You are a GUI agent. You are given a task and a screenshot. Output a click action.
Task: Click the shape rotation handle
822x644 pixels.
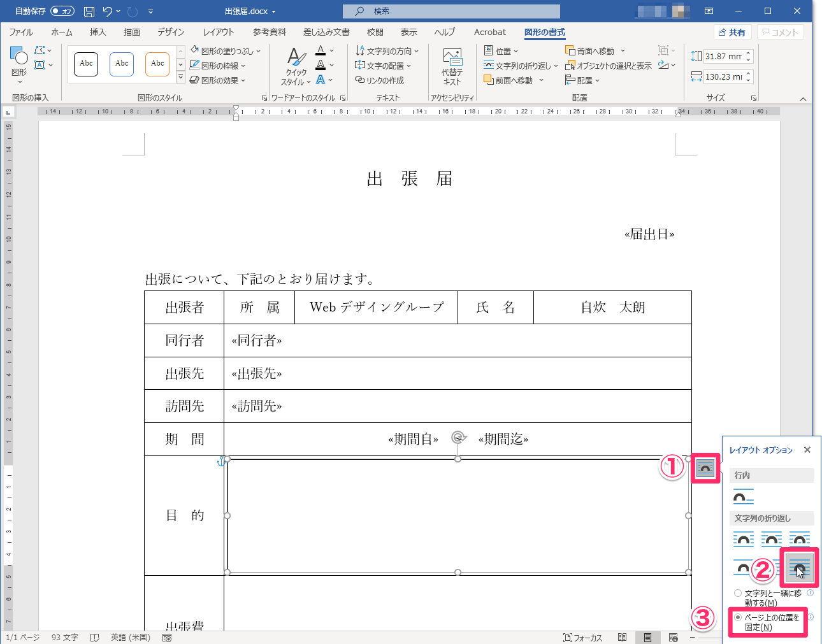point(458,437)
